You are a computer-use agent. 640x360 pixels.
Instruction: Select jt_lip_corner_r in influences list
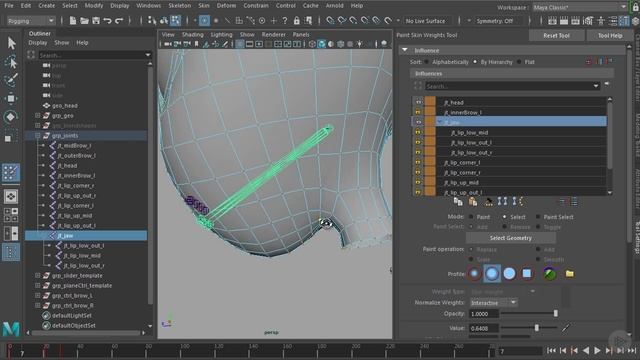pos(461,172)
